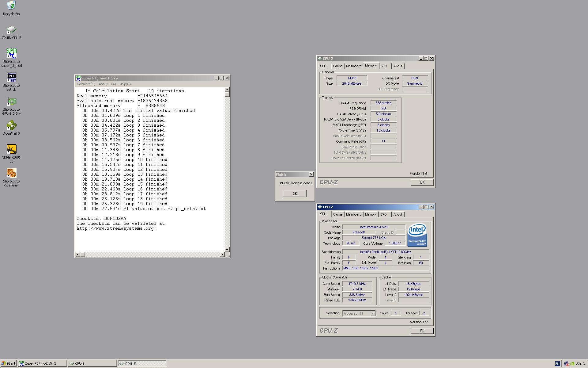The image size is (588, 368).
Task: Click the xtremesystems.org URL text
Action: tap(117, 228)
